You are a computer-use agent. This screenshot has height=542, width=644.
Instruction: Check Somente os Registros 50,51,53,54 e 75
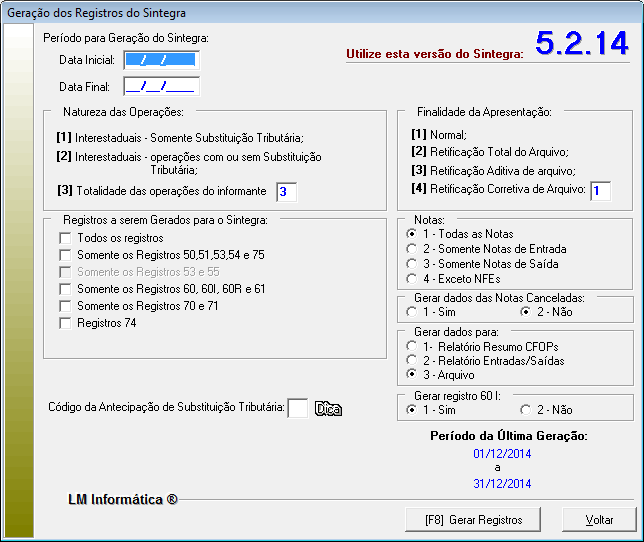[66, 255]
